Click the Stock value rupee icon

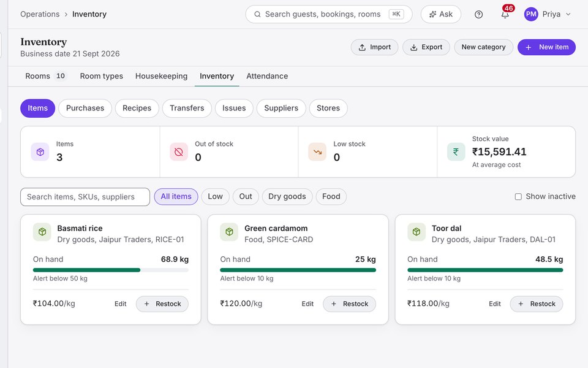pos(456,151)
